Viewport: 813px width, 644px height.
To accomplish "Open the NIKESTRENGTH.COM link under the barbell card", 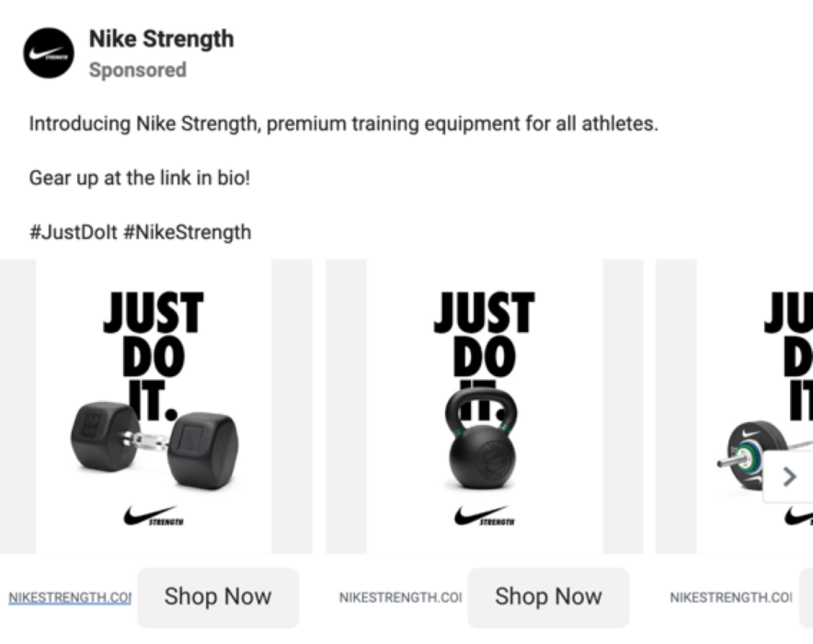I will point(731,597).
